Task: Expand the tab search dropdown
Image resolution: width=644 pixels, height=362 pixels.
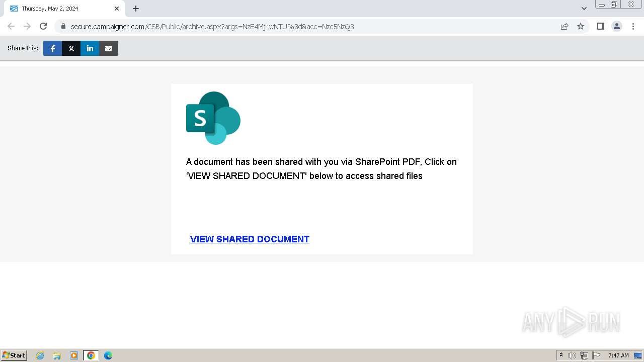Action: tap(584, 9)
